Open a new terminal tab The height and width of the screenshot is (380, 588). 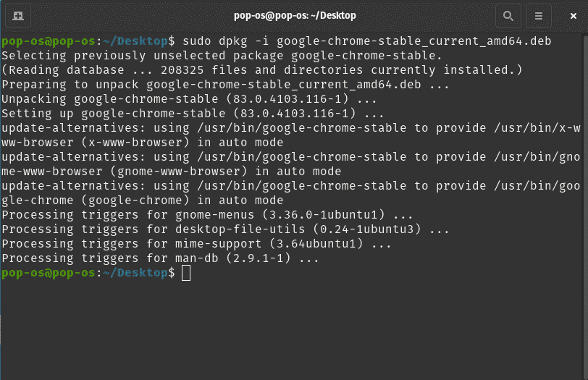click(x=18, y=16)
